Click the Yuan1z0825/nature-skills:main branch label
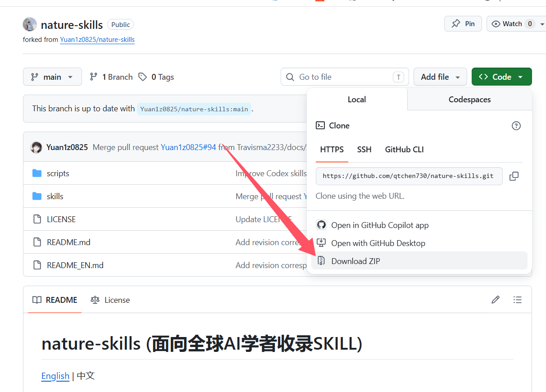 tap(194, 109)
